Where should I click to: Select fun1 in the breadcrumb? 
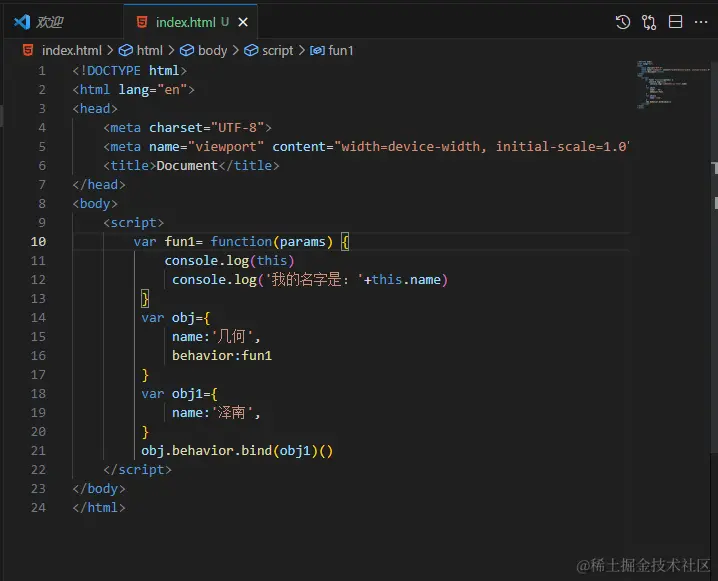click(341, 50)
